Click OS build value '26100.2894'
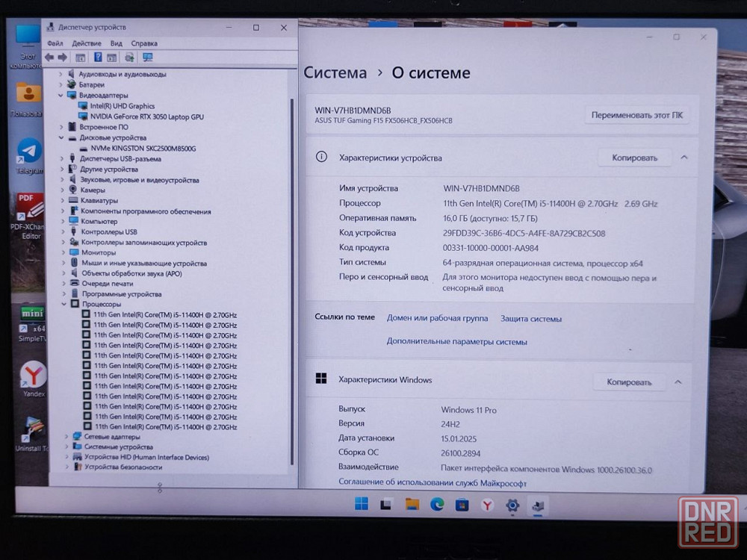This screenshot has width=747, height=560. click(x=460, y=453)
